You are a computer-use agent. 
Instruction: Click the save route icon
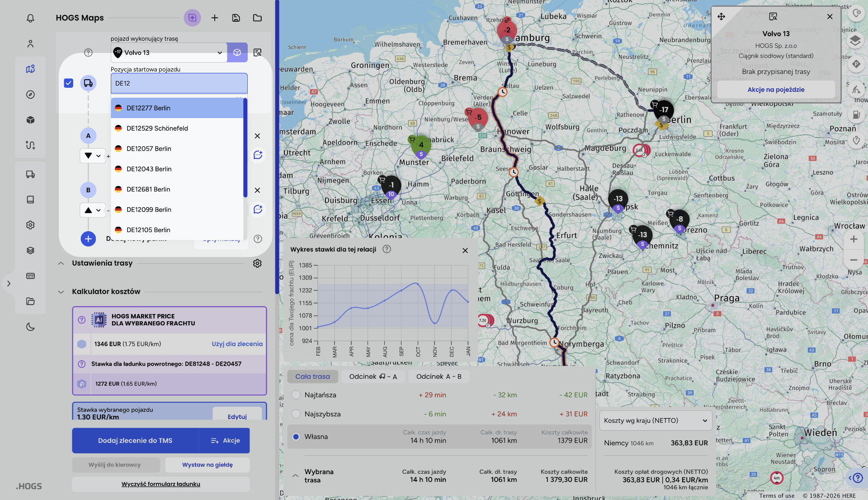pyautogui.click(x=236, y=18)
